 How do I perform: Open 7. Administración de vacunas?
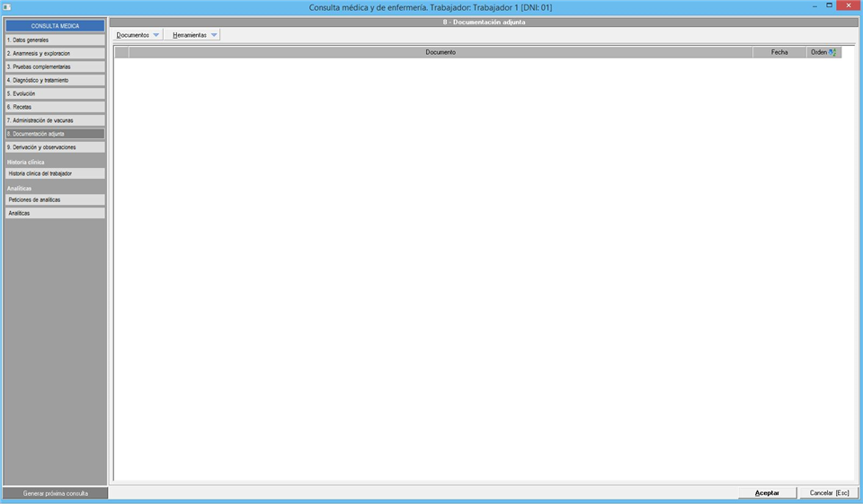(55, 120)
